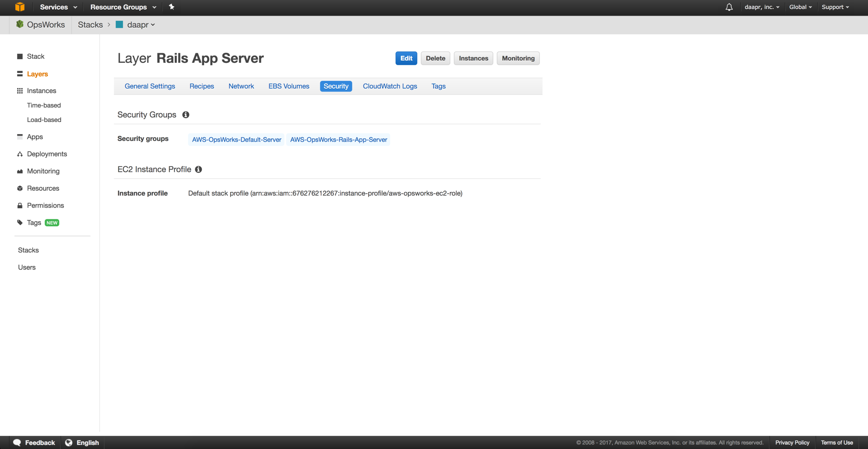Click the blue Edit button
Screen dimensions: 868x449
coord(406,58)
